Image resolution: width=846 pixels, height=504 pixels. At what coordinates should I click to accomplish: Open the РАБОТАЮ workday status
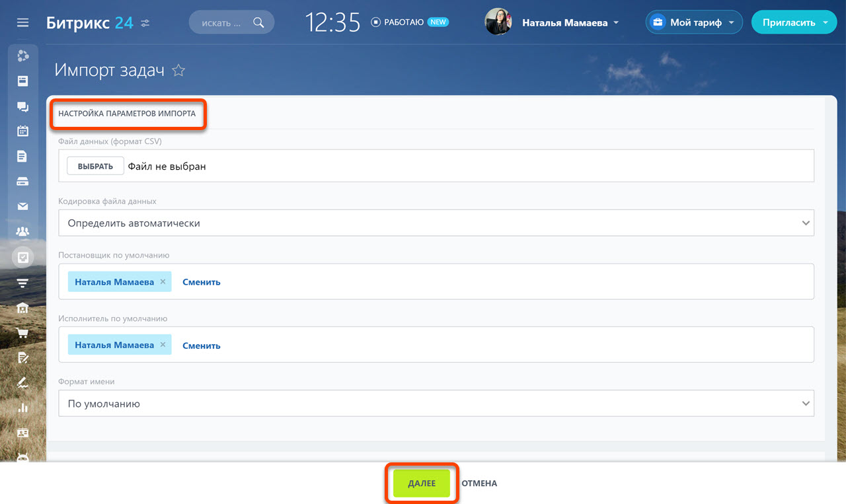[x=397, y=22]
